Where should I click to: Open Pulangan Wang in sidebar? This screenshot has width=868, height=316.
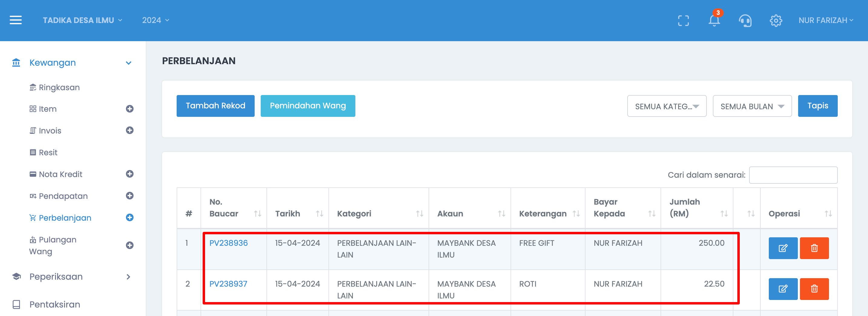53,245
